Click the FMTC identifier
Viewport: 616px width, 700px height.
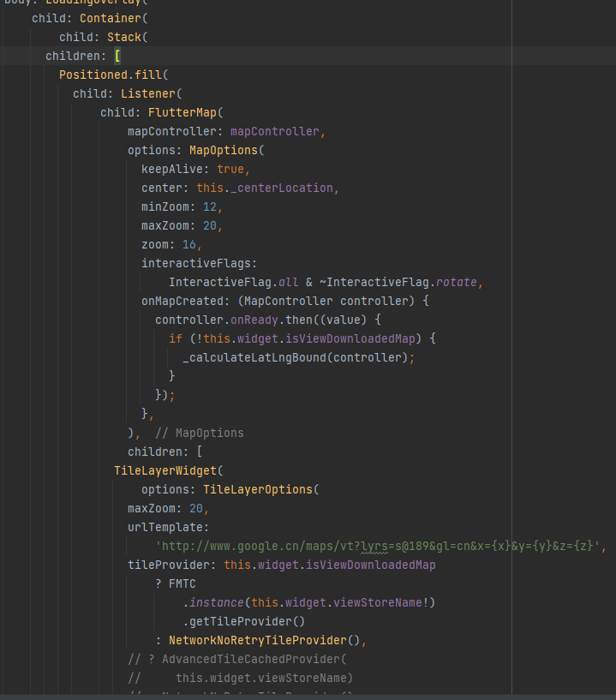pos(182,584)
